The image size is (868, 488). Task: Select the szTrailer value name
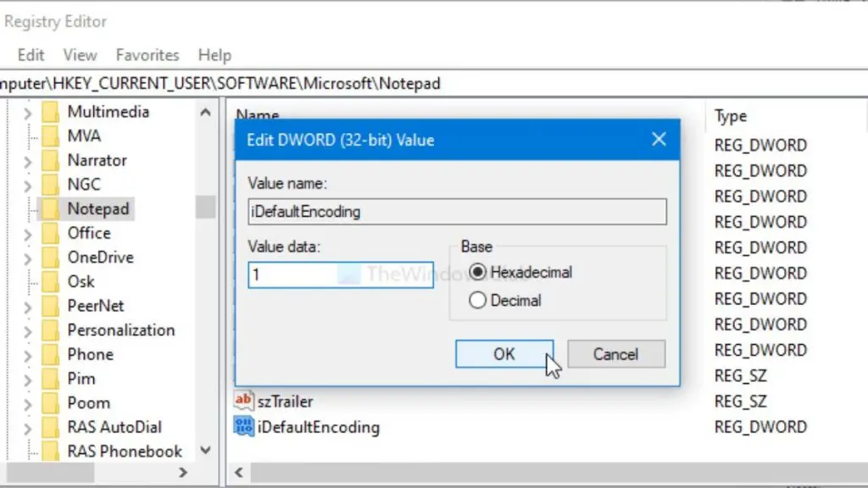pyautogui.click(x=285, y=401)
